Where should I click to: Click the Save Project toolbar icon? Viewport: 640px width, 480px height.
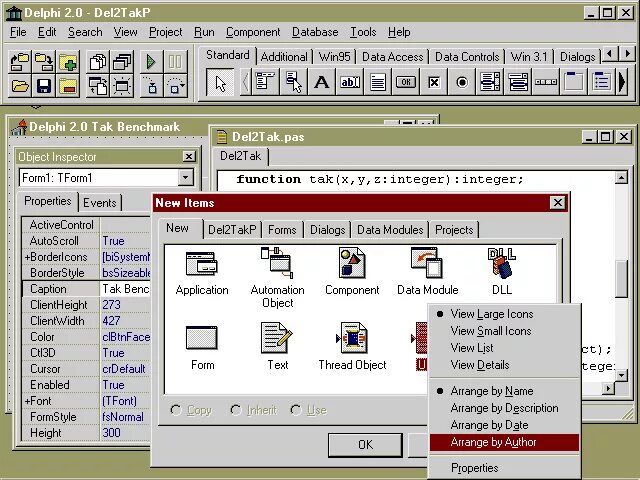click(44, 62)
